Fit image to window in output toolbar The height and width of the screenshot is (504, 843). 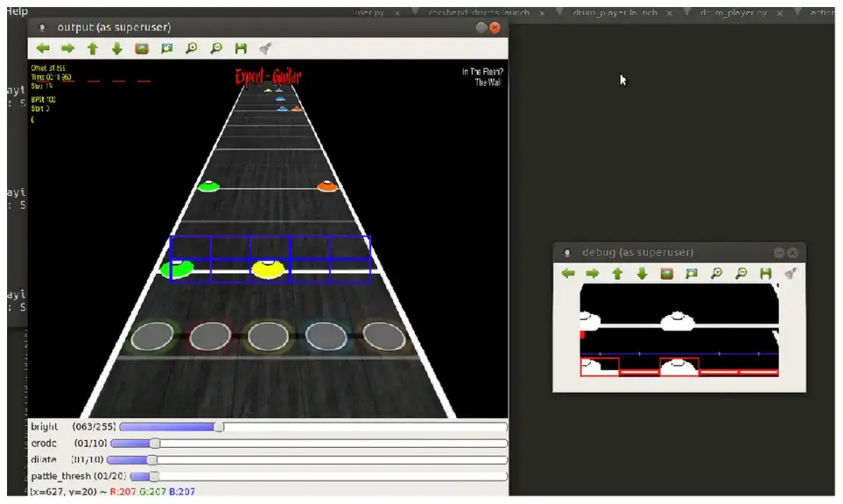(x=167, y=48)
